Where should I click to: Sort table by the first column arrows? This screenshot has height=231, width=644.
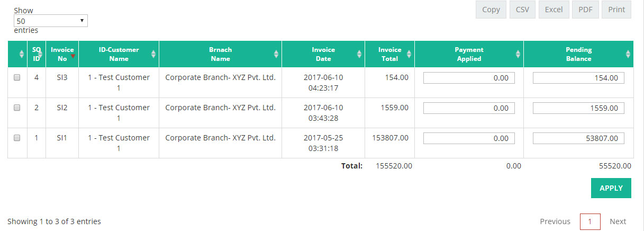tap(22, 54)
